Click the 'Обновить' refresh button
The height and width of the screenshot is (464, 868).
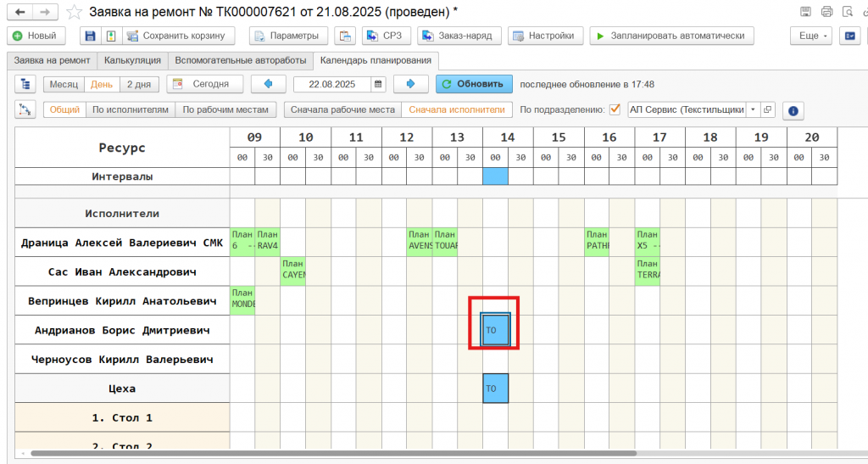click(475, 84)
